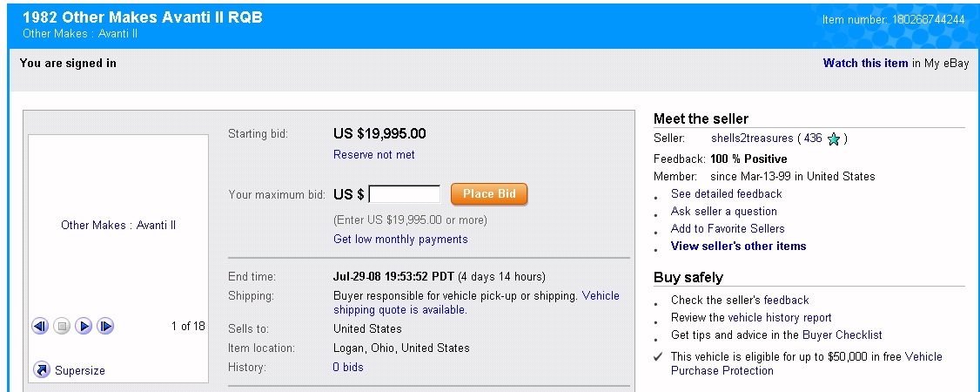Advance to the next image icon

pos(105,327)
